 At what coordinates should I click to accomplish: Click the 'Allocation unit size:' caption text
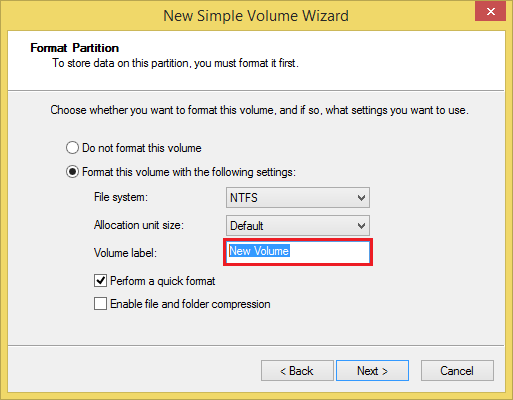click(x=139, y=225)
